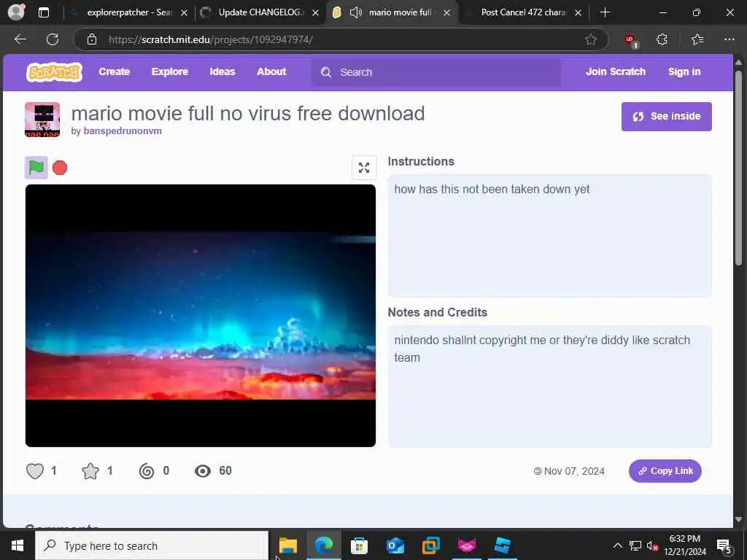
Task: Open Outlook from taskbar
Action: coord(395,545)
